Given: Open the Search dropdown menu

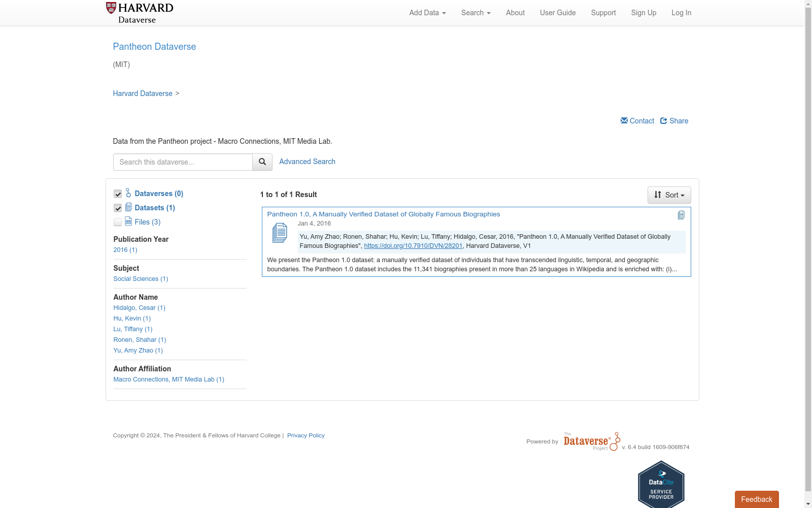Looking at the screenshot, I should (476, 13).
